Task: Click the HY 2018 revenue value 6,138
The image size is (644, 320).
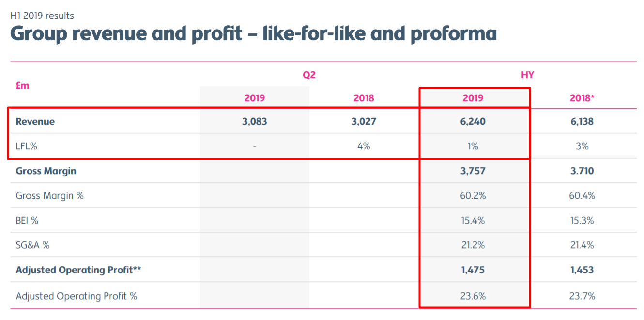Action: point(582,121)
